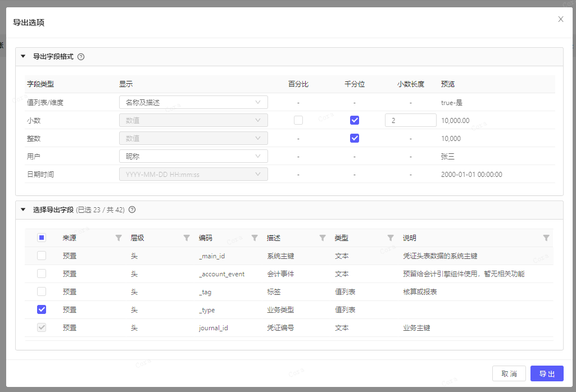Close the 导出选项 dialog

point(560,19)
